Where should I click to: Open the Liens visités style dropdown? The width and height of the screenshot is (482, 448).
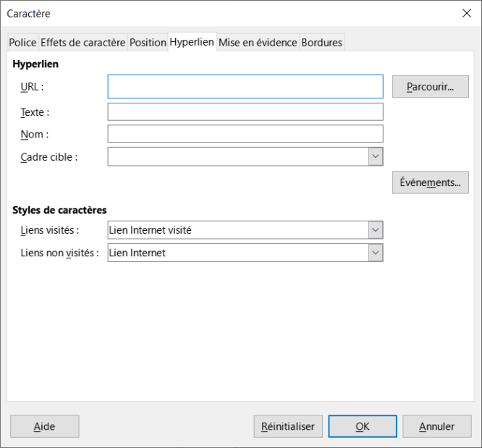click(245, 230)
